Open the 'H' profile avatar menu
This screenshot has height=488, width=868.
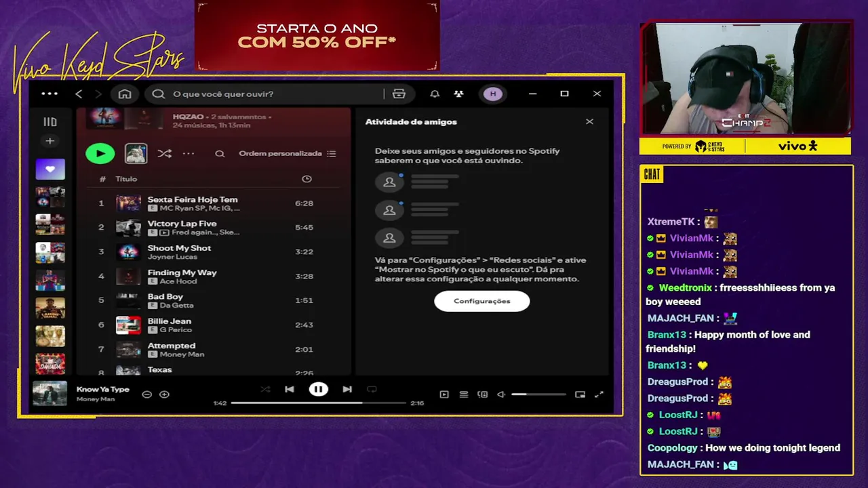[x=493, y=94]
